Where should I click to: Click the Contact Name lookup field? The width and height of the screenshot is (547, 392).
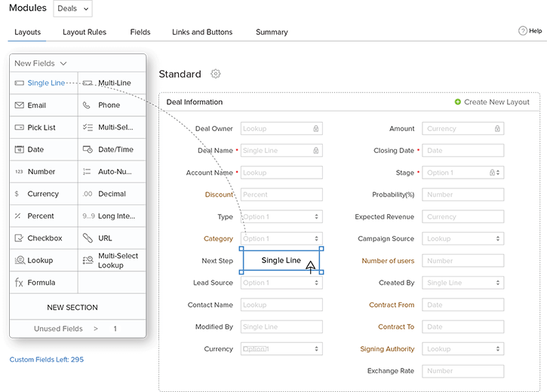(x=281, y=305)
